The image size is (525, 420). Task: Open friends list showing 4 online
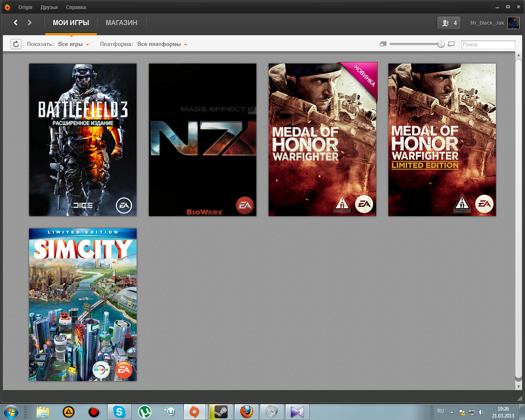coord(449,23)
